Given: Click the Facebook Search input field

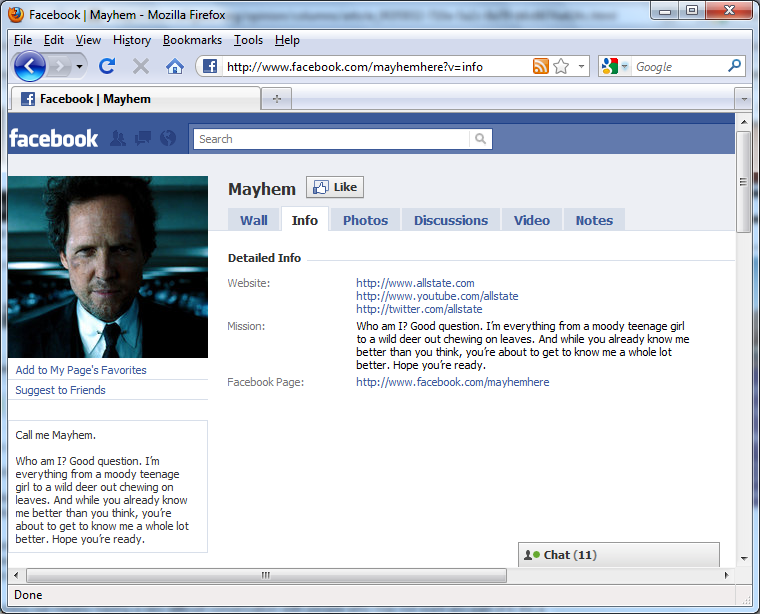Looking at the screenshot, I should click(x=332, y=139).
